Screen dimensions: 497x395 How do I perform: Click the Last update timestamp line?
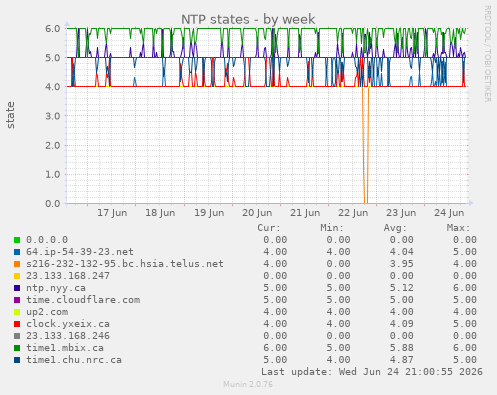click(372, 372)
